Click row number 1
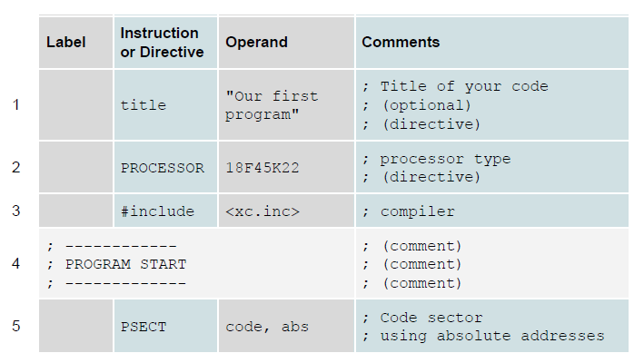644x363 pixels. 16,105
